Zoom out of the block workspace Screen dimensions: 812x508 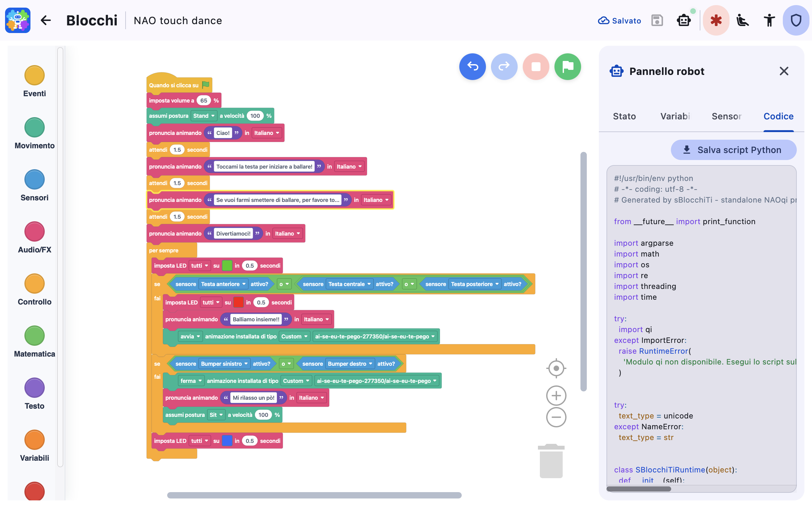coord(556,417)
